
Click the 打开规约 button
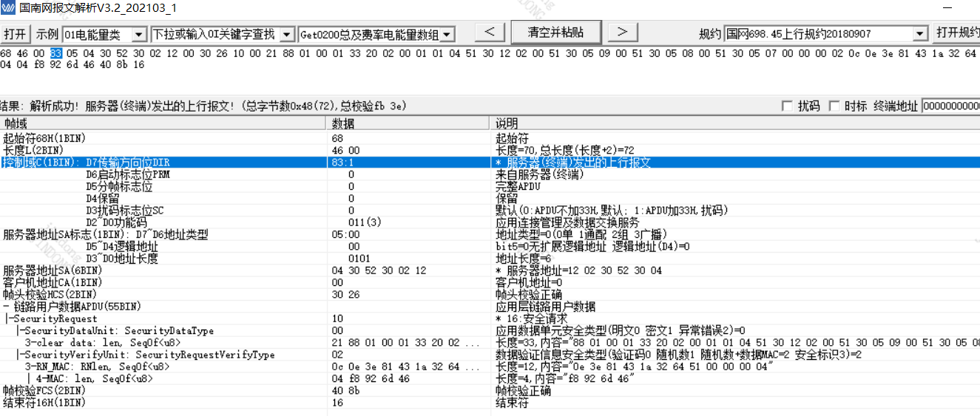[956, 33]
